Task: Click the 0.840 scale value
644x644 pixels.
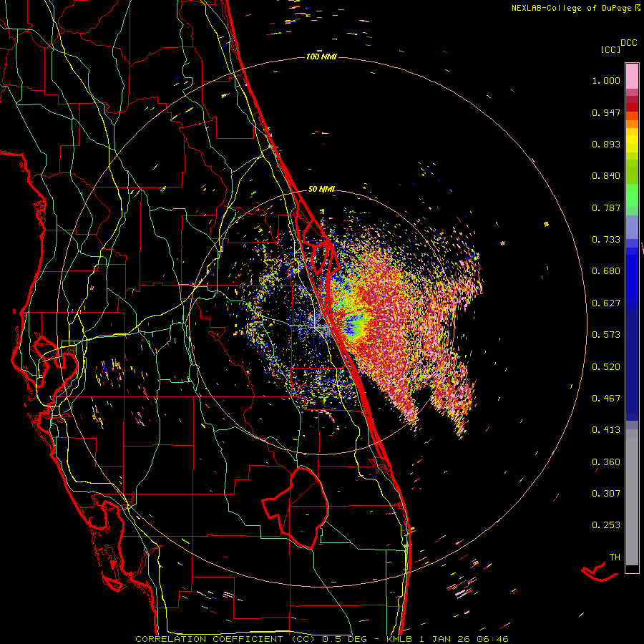Action: click(606, 176)
